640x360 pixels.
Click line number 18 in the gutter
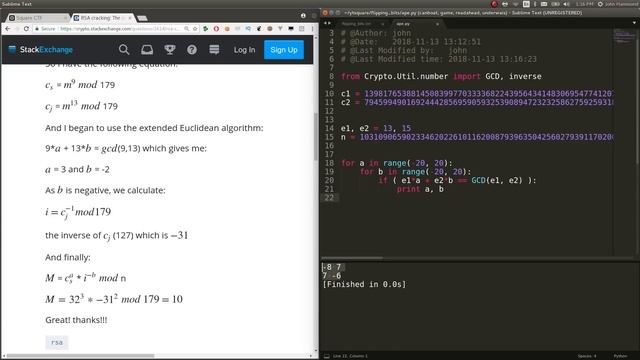tap(329, 163)
